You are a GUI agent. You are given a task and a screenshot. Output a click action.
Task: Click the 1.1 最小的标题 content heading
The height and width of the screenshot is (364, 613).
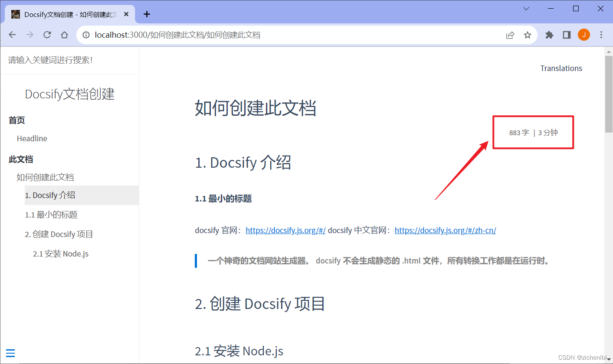[x=223, y=199]
